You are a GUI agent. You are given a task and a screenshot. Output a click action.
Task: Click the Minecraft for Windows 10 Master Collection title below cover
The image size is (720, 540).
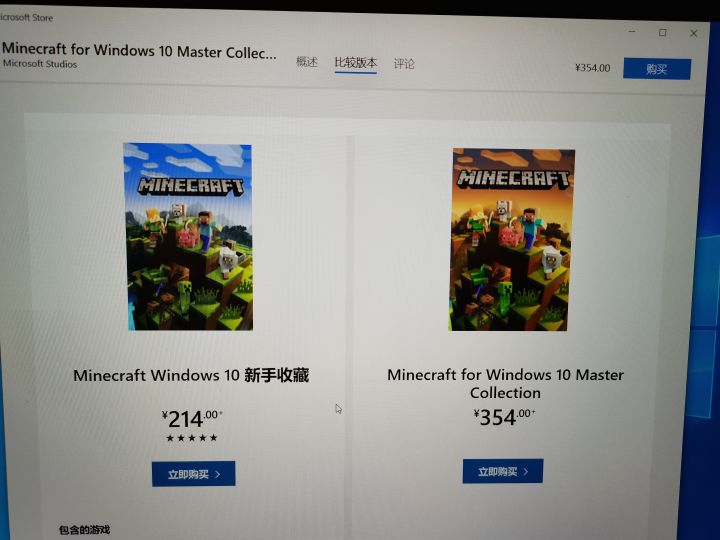click(505, 383)
